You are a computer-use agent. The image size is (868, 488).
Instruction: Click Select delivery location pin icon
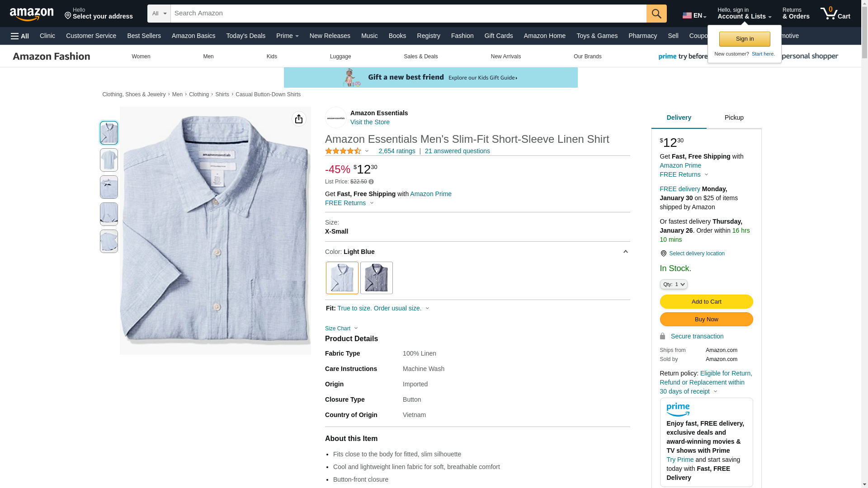pos(663,254)
